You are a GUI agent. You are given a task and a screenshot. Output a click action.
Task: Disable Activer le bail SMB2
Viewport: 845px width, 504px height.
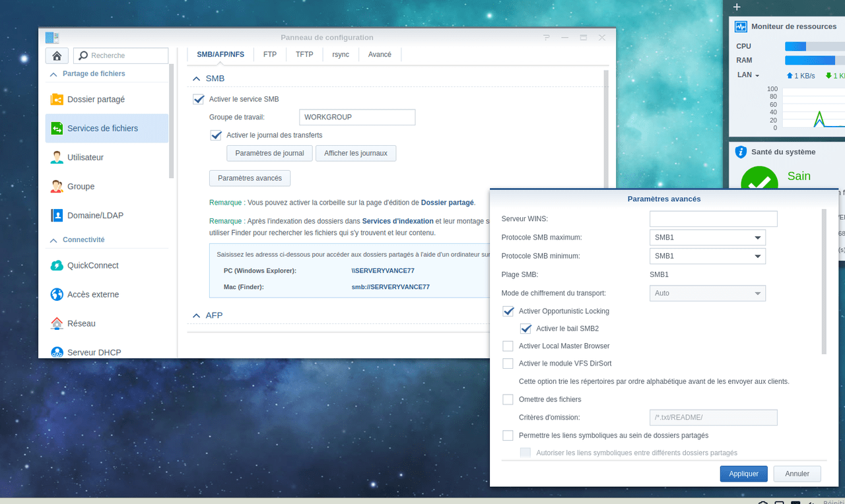525,329
